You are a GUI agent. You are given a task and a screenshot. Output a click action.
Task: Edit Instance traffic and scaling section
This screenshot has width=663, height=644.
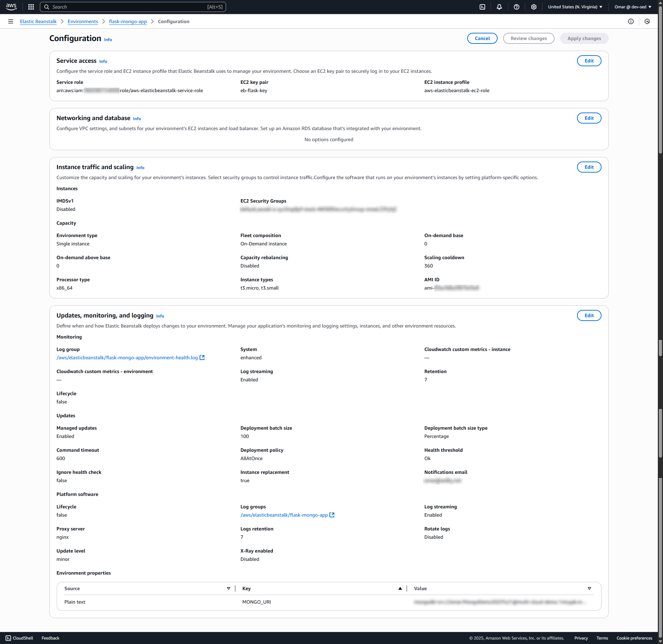point(589,167)
